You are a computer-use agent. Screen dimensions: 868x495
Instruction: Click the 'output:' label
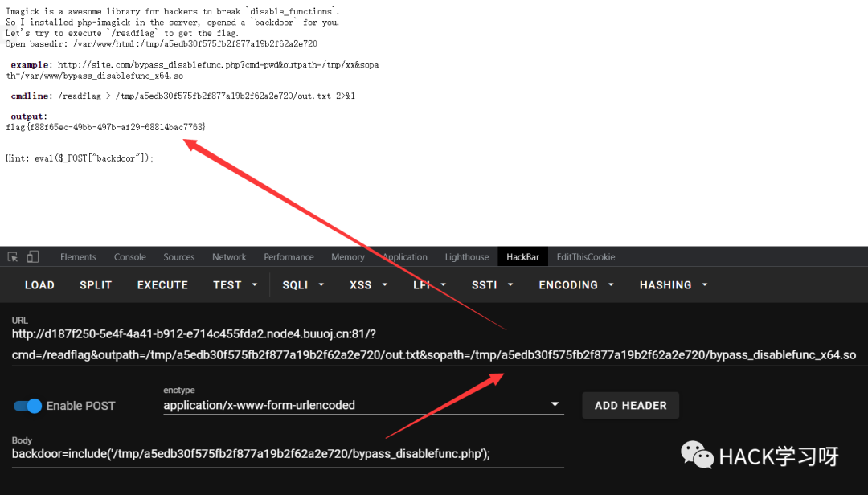tap(29, 117)
